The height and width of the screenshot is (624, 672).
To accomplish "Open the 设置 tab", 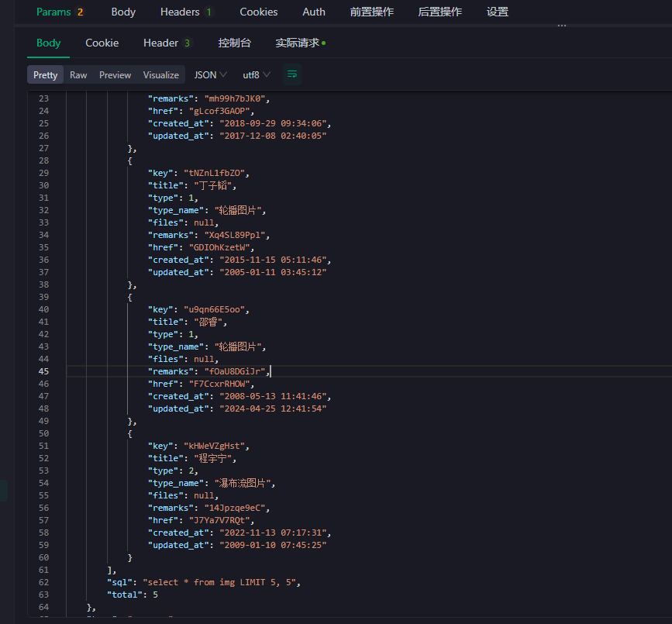I will (498, 12).
